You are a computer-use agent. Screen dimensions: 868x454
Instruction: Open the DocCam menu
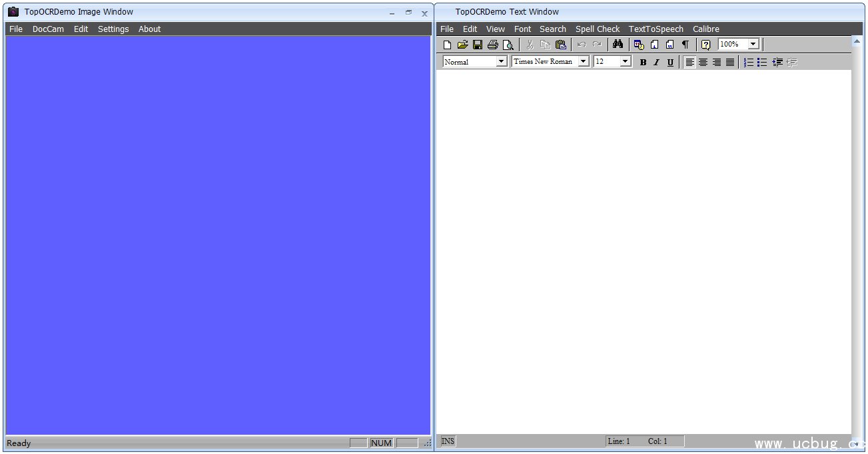(x=48, y=29)
